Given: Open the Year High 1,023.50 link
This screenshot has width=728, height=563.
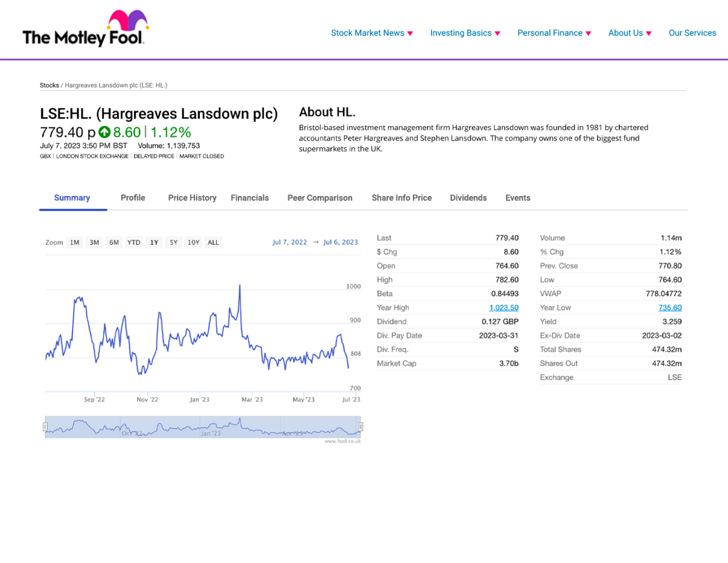Looking at the screenshot, I should [503, 308].
